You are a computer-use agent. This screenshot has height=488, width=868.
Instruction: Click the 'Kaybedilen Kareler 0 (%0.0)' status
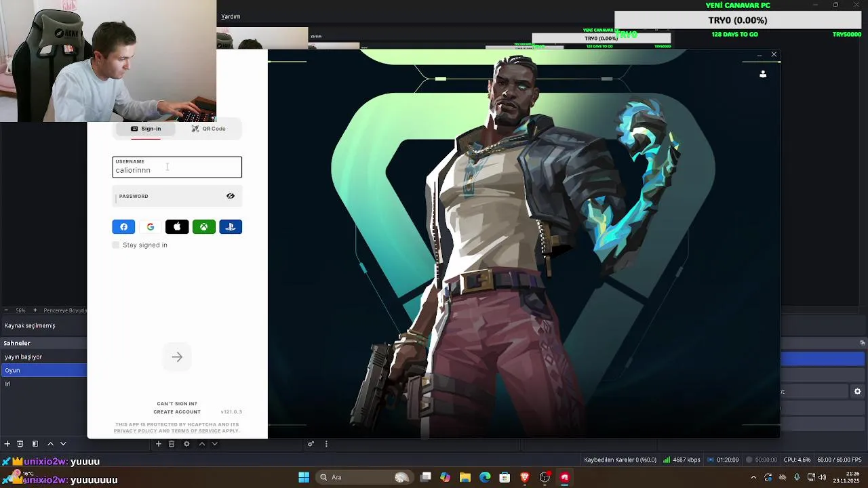[620, 460]
